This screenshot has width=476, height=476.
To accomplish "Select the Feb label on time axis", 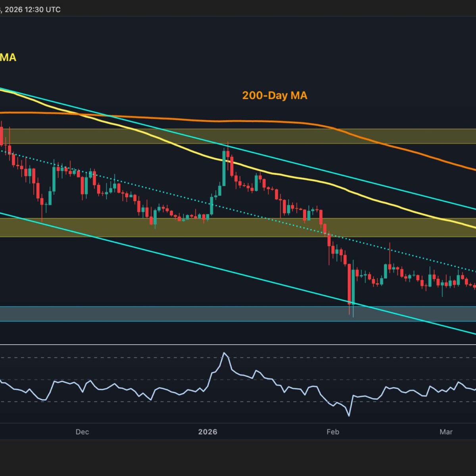I will coord(332,432).
